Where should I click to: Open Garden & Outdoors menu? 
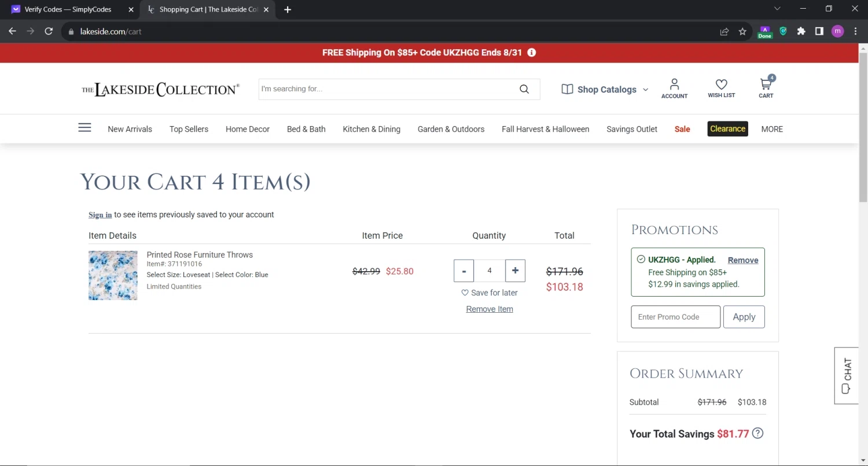point(451,129)
